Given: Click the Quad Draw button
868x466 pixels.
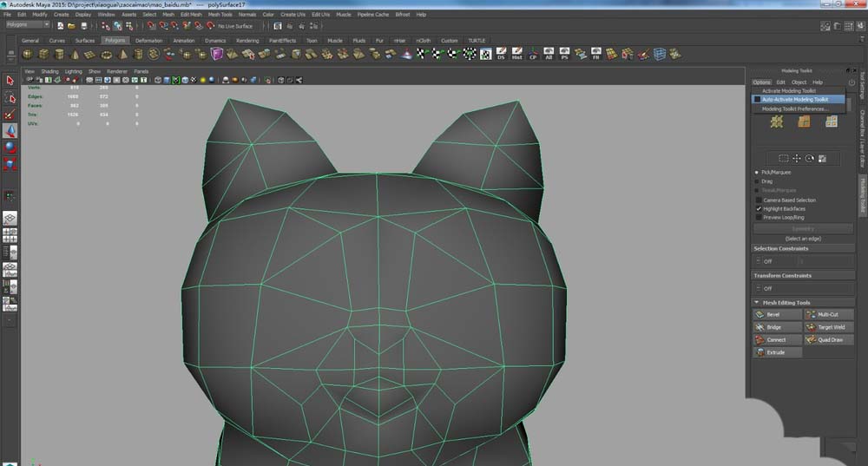Looking at the screenshot, I should (829, 339).
